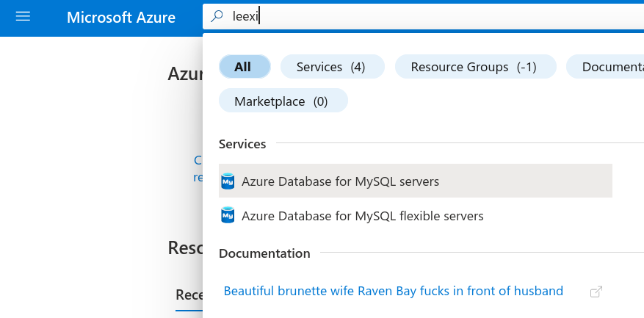Click the Services section heading
Image resolution: width=644 pixels, height=318 pixels.
click(x=242, y=144)
